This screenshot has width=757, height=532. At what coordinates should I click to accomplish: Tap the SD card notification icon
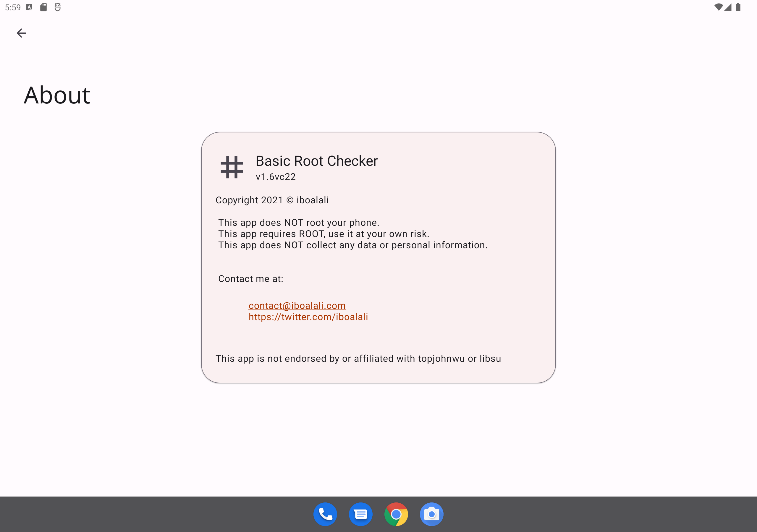click(43, 7)
